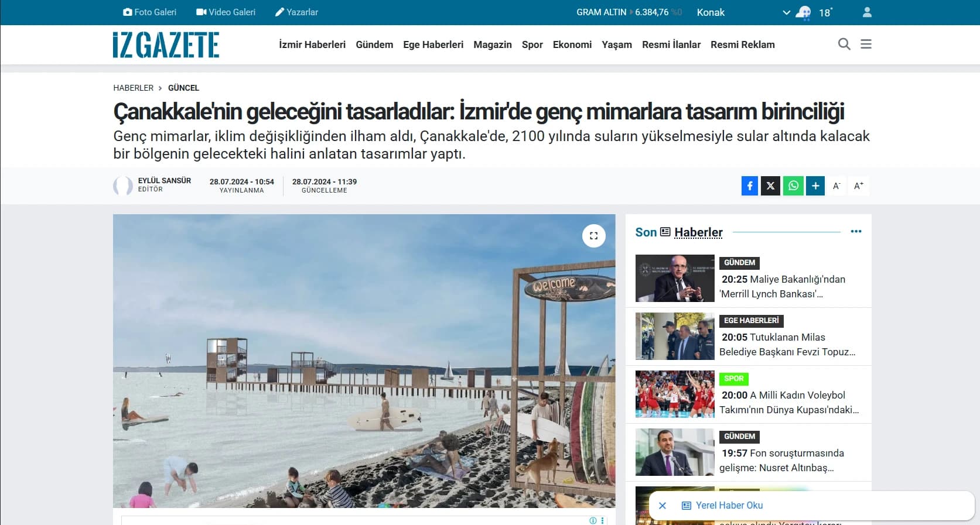Open Ege Haberleri menu item

(433, 44)
